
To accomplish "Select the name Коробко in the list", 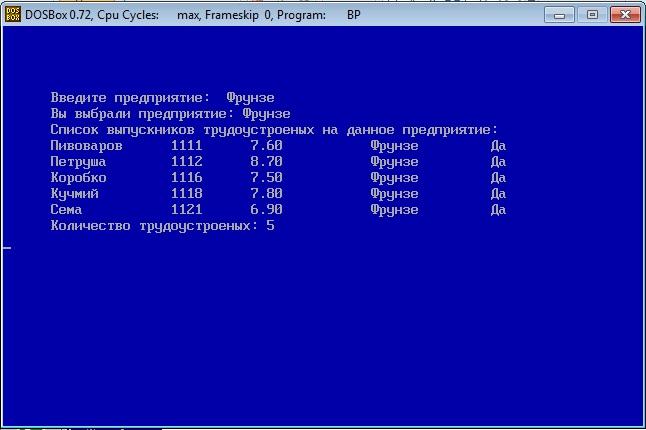I will point(78,178).
